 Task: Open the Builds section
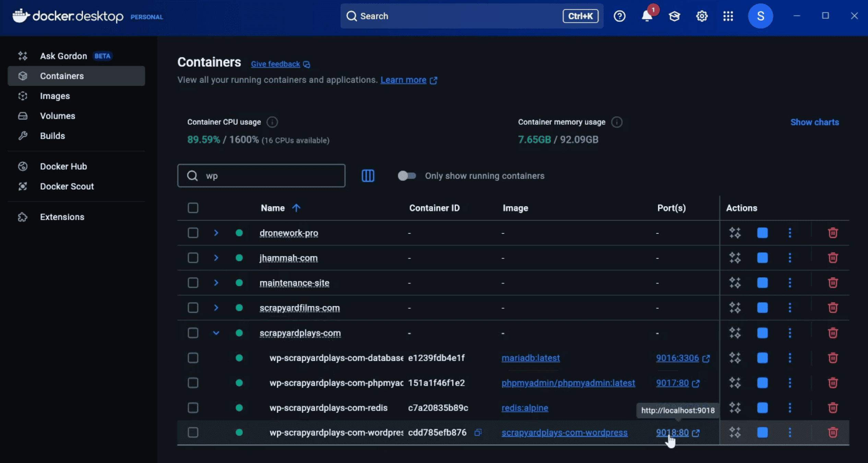pos(52,135)
